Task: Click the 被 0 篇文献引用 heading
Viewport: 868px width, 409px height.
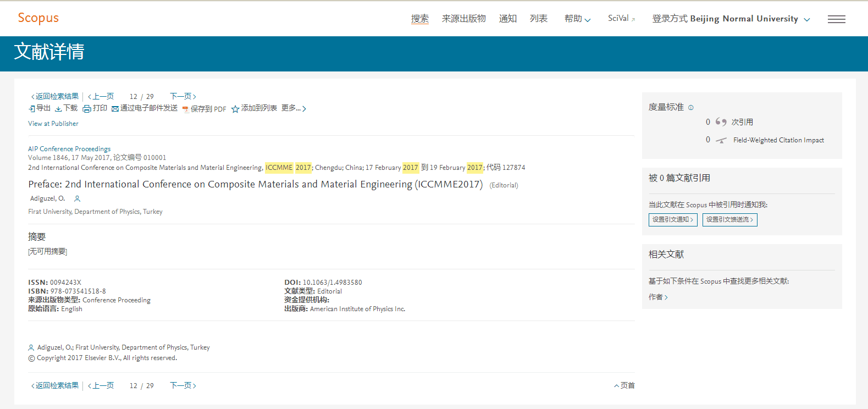Action: coord(679,178)
